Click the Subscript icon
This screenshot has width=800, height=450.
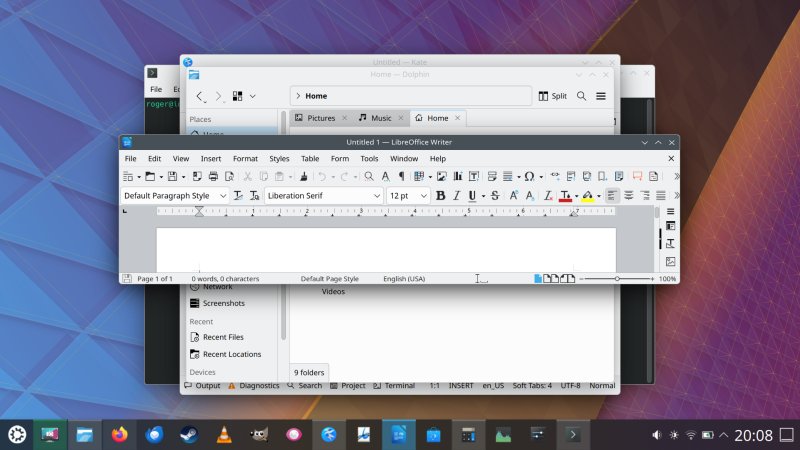pyautogui.click(x=530, y=196)
